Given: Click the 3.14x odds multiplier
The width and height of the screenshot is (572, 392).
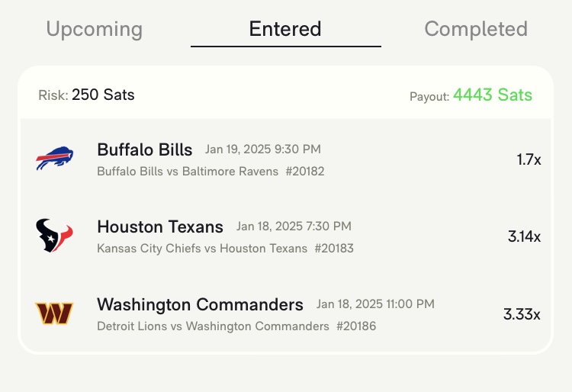Looking at the screenshot, I should click(524, 236).
